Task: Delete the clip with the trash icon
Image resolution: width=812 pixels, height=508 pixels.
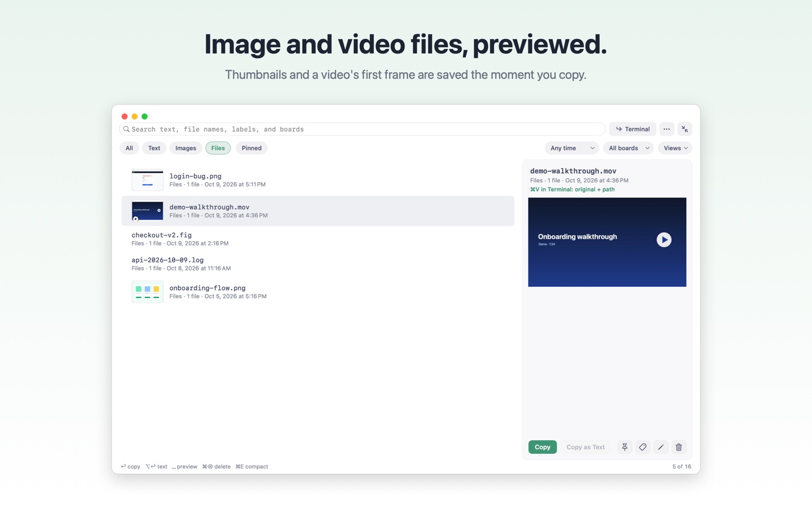Action: coord(679,447)
